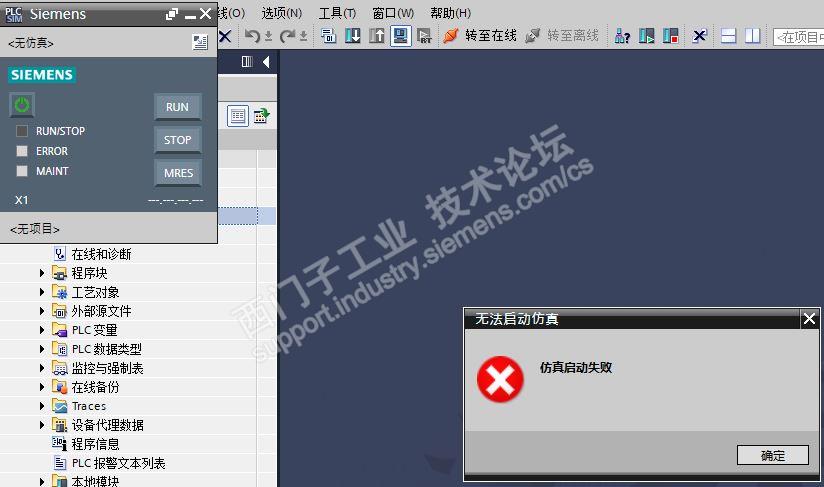Collapse the project tree with arrow

pos(266,62)
